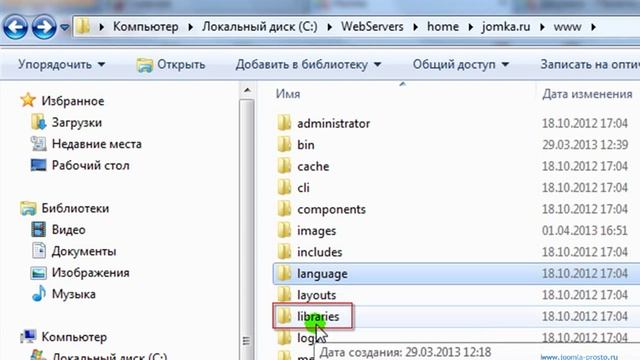Select the administrator folder
Viewport: 640px width, 360px height.
pos(333,123)
